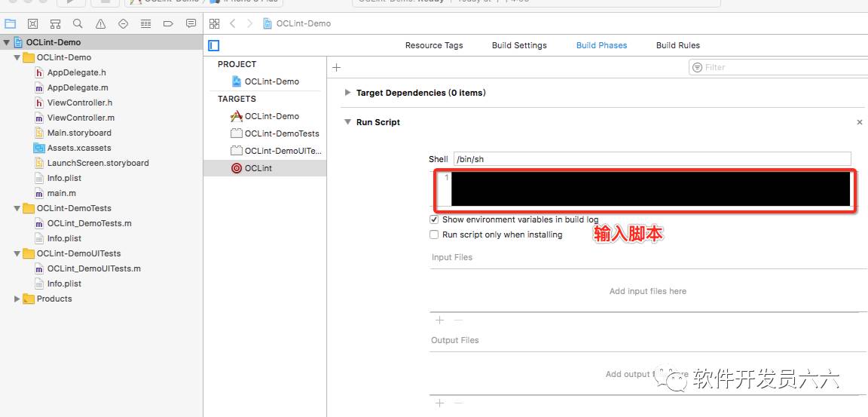Add an output file with plus button
Screen dimensions: 868x417
(x=439, y=403)
